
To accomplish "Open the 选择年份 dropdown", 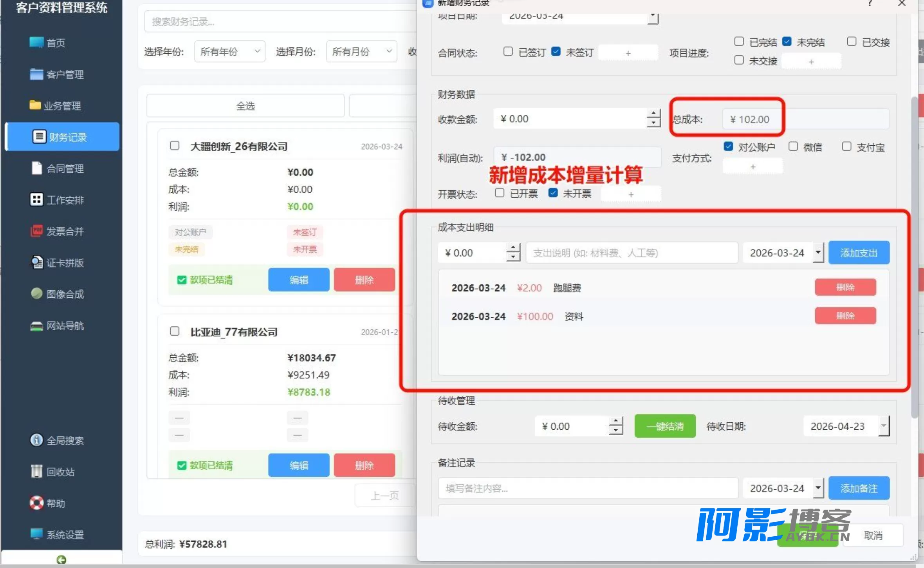I will (x=229, y=51).
